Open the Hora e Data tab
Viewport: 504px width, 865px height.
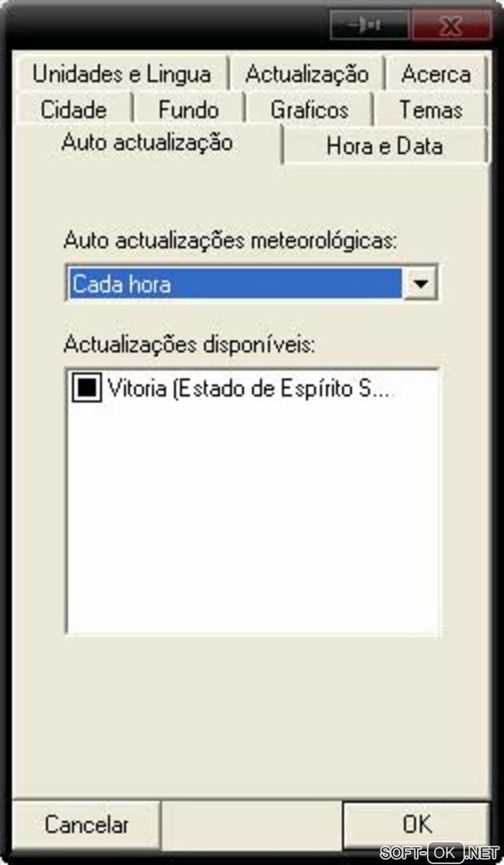pos(384,146)
